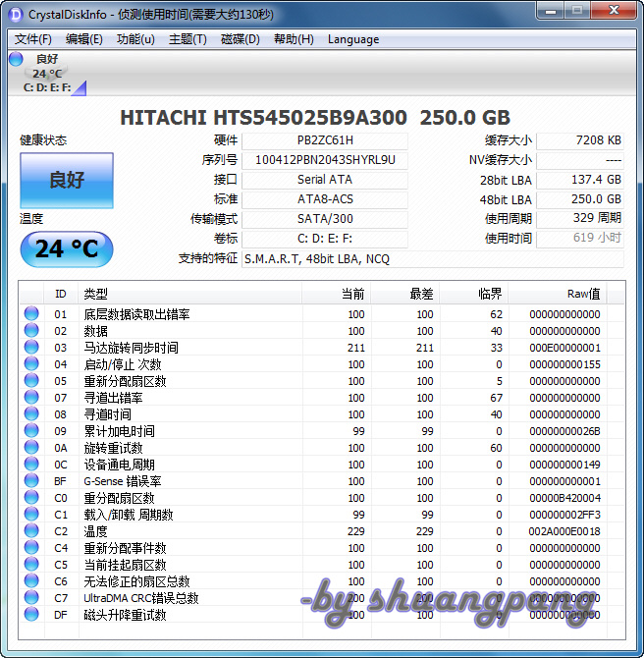The image size is (644, 658).
Task: Click the CrystalDiskInfo title bar app icon
Action: pos(16,15)
